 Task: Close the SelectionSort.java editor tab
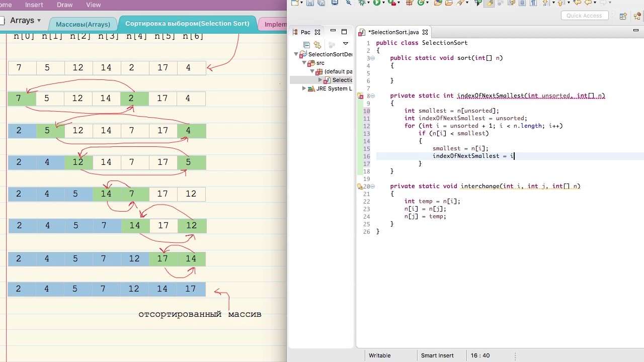pyautogui.click(x=425, y=32)
